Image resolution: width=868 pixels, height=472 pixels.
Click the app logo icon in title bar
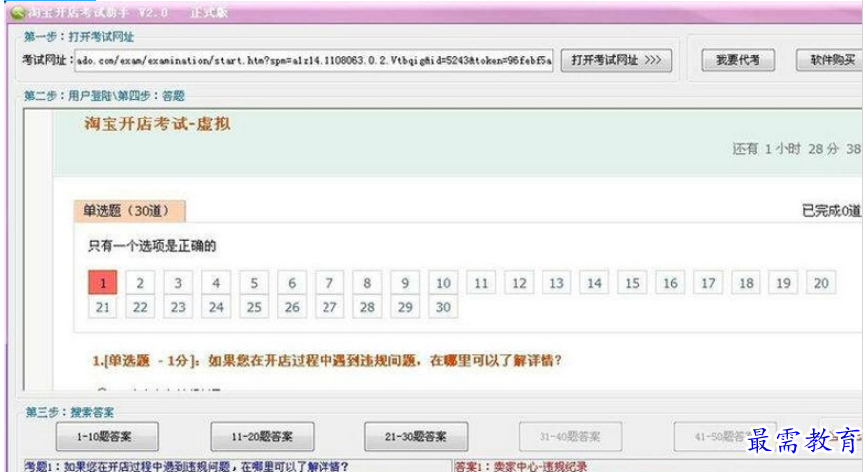(x=17, y=12)
